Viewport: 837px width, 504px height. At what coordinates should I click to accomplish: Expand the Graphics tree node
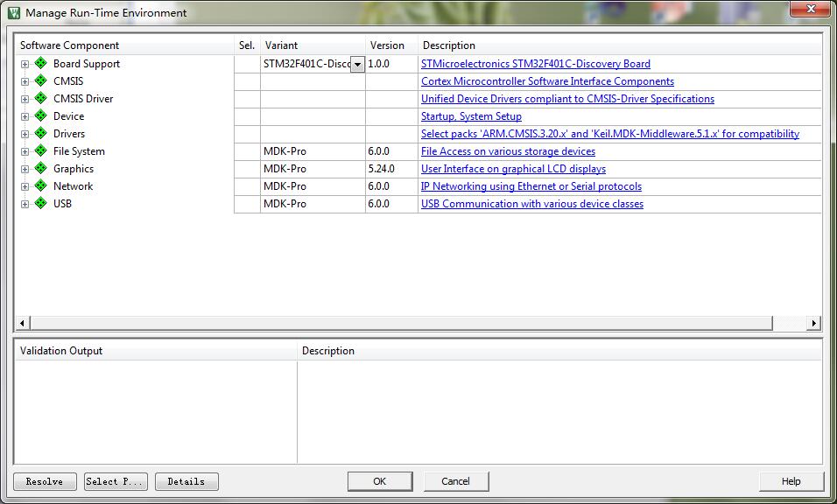[25, 169]
